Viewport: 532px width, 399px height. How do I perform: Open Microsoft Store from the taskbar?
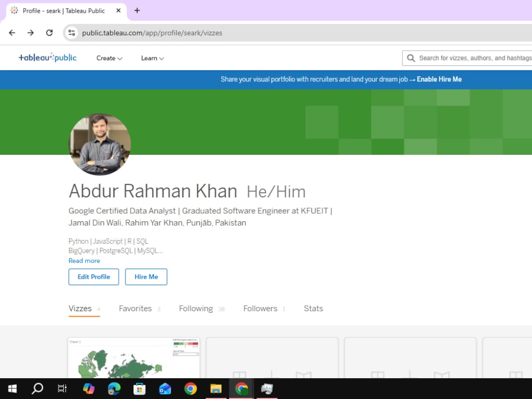click(x=139, y=388)
